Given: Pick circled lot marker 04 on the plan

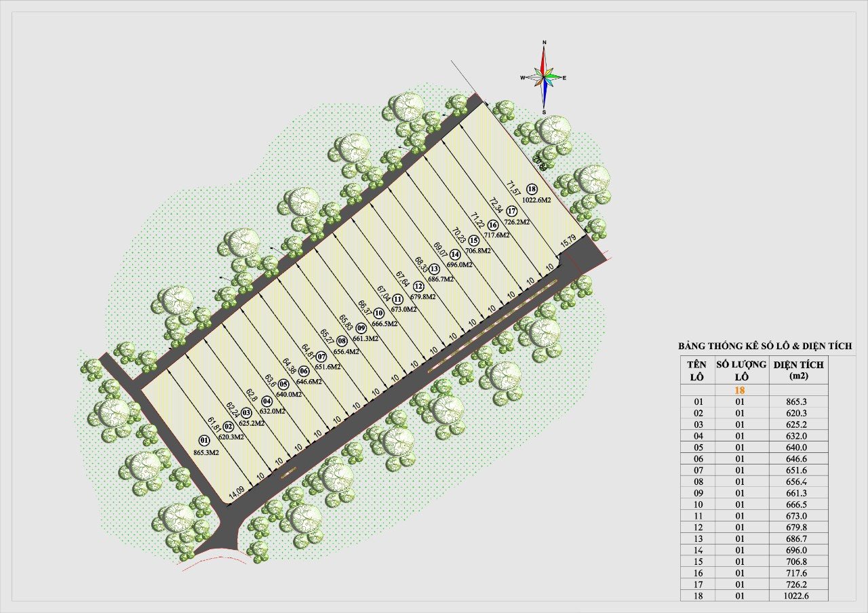Looking at the screenshot, I should click(x=266, y=401).
